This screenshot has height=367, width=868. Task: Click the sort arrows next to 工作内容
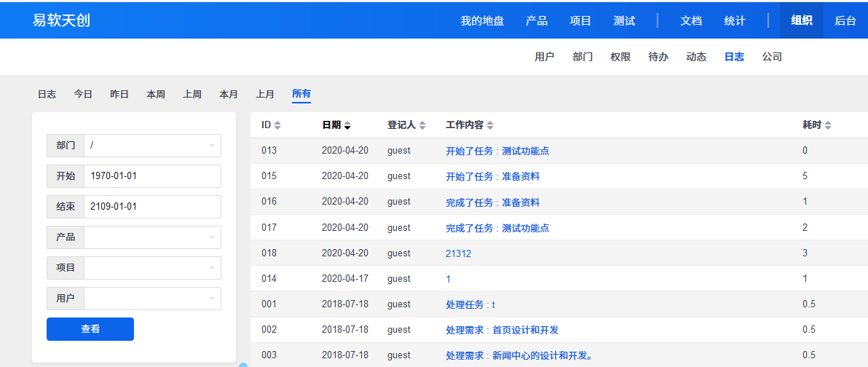490,125
